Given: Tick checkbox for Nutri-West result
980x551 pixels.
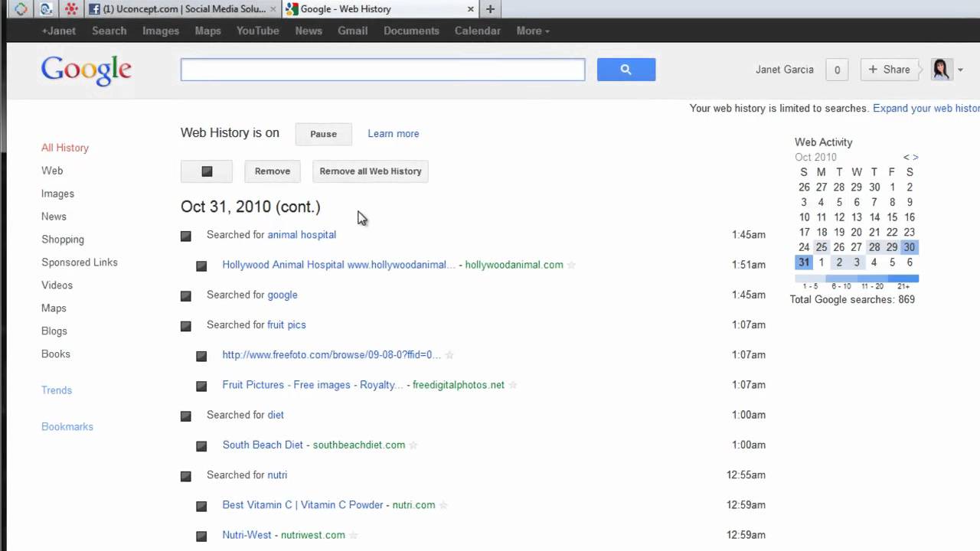Looking at the screenshot, I should 201,536.
